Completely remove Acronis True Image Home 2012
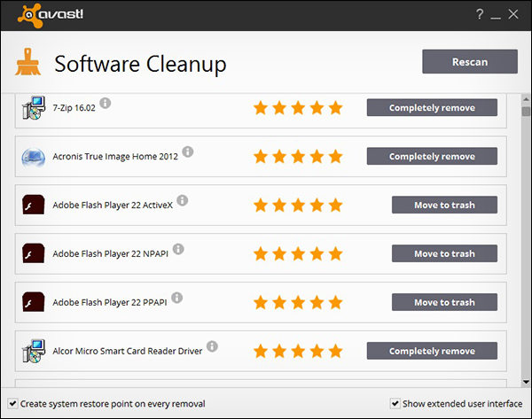This screenshot has width=532, height=419. pyautogui.click(x=432, y=156)
